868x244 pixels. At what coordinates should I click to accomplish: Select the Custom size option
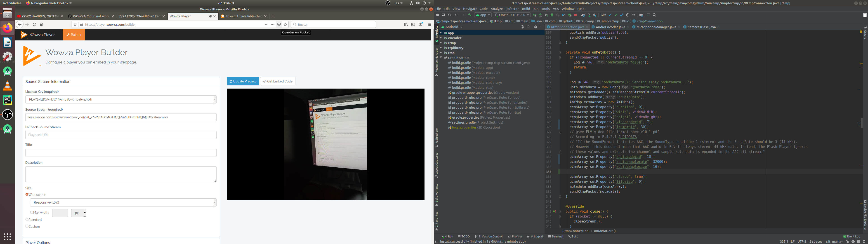click(x=27, y=226)
